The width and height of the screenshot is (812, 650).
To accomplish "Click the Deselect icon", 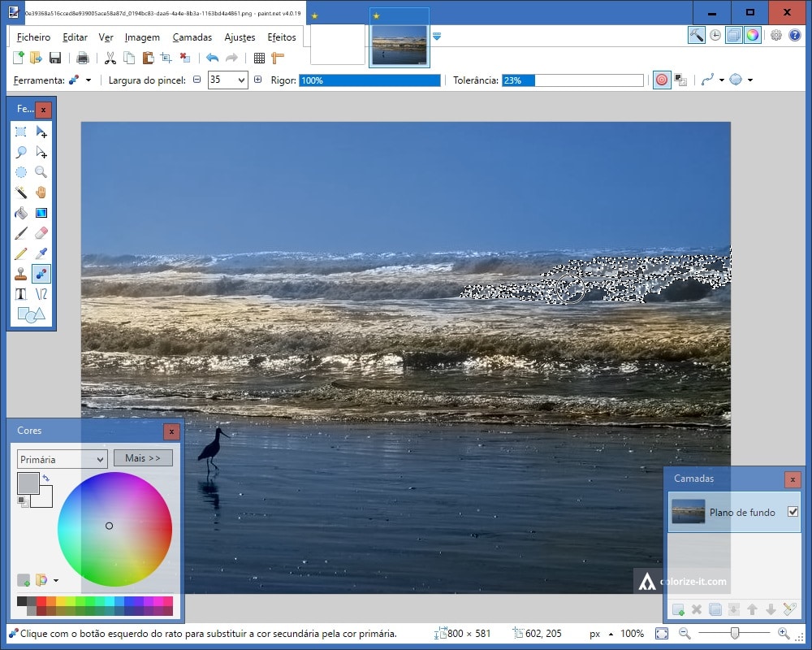I will 185,58.
